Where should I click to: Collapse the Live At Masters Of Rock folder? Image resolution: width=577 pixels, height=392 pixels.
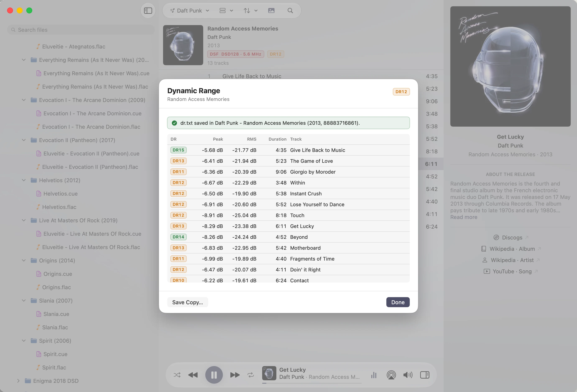24,220
